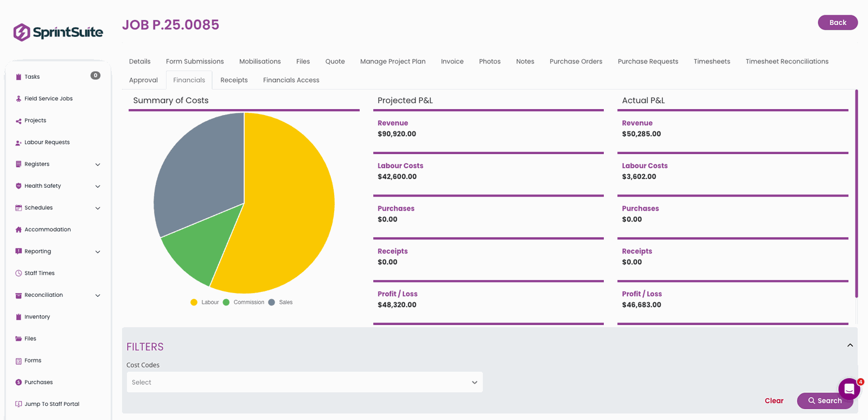
Task: Switch to the Approval tab
Action: coord(143,80)
